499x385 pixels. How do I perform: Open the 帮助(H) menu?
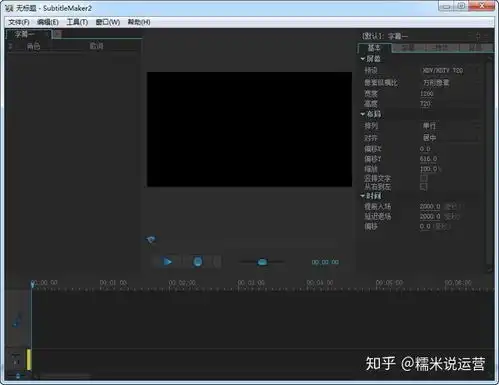(x=139, y=22)
